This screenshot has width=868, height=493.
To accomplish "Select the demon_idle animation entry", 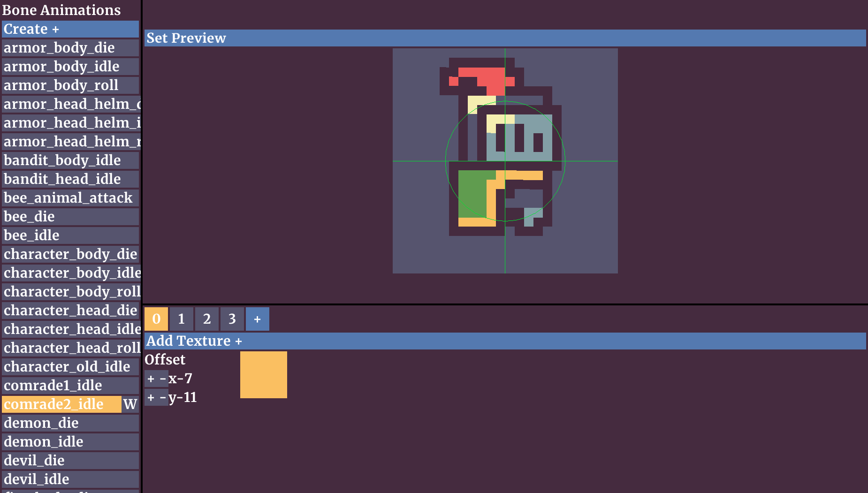I will pos(70,442).
